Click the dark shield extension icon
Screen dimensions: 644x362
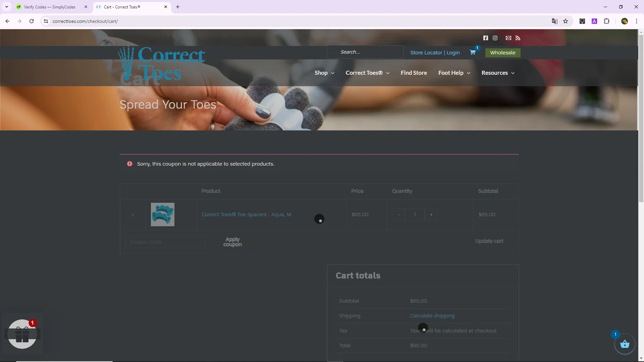[x=582, y=21]
